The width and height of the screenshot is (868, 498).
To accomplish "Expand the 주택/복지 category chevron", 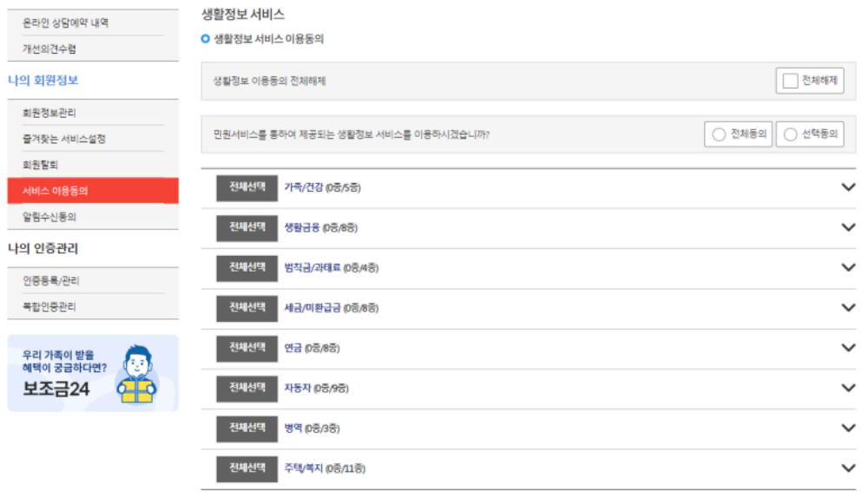I will 848,469.
